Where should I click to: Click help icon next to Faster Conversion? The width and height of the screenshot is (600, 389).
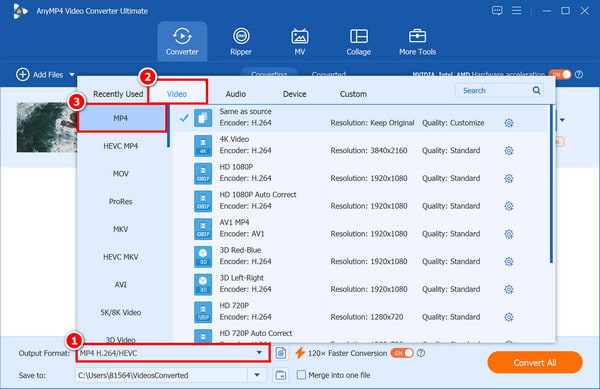pyautogui.click(x=421, y=353)
